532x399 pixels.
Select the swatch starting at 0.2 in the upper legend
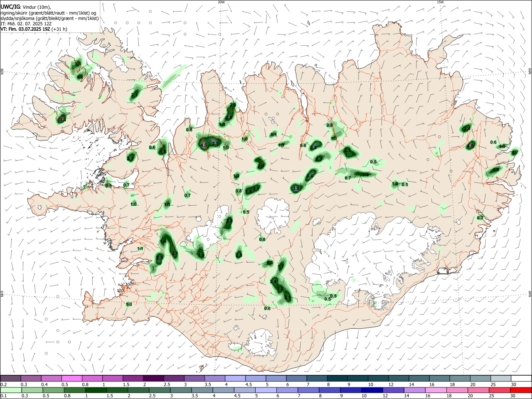[x=10, y=378]
